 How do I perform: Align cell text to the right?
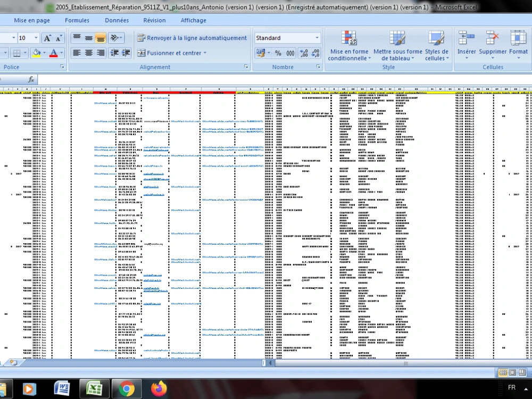tap(101, 53)
